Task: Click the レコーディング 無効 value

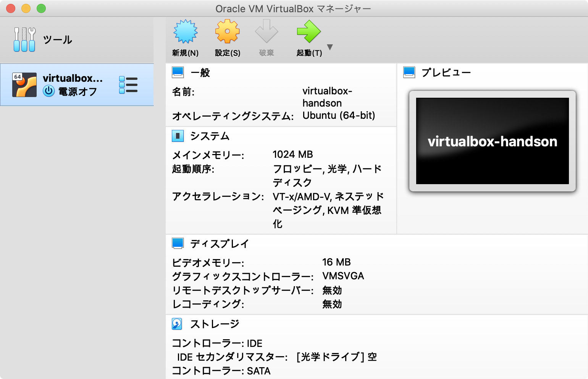Action: coord(332,304)
